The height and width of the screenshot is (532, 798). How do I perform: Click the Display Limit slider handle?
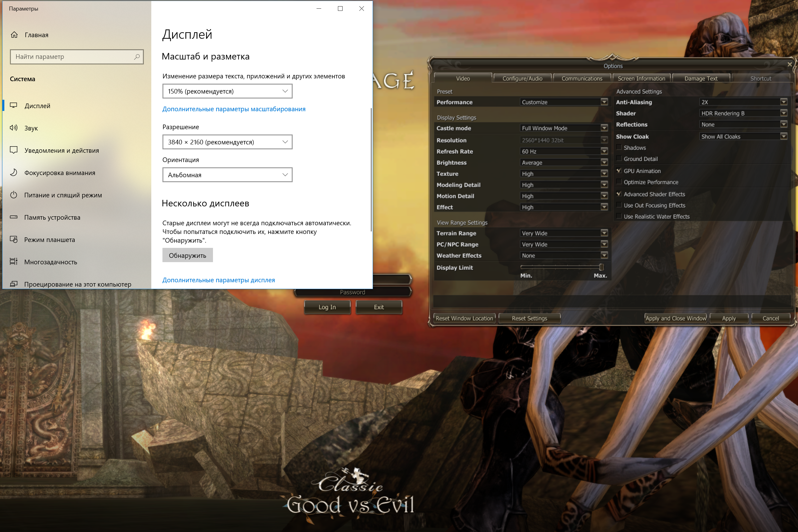pos(601,267)
